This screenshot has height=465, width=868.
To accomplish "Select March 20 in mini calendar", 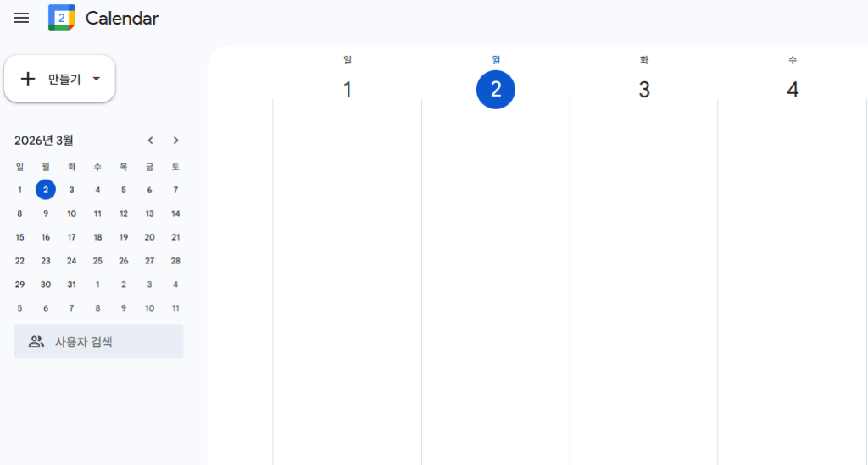I will tap(149, 237).
